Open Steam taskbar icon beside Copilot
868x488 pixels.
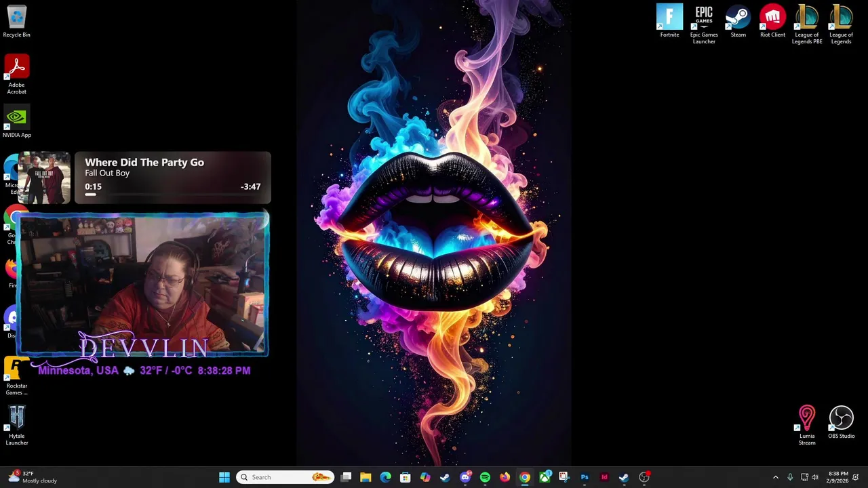click(x=445, y=477)
